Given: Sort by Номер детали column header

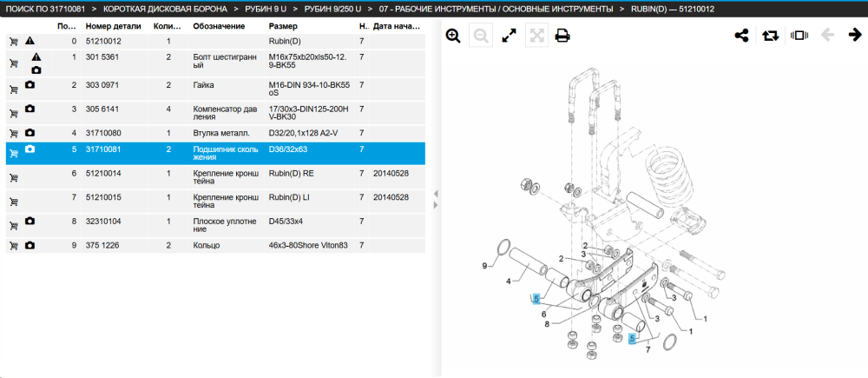Looking at the screenshot, I should click(114, 26).
